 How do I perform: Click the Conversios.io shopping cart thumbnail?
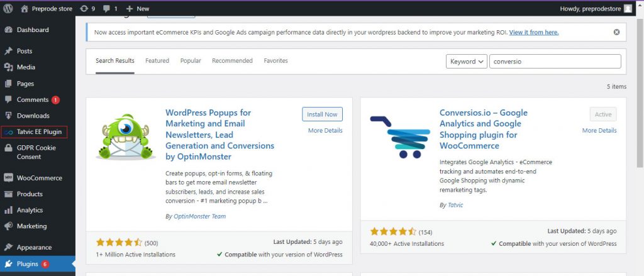tap(400, 136)
